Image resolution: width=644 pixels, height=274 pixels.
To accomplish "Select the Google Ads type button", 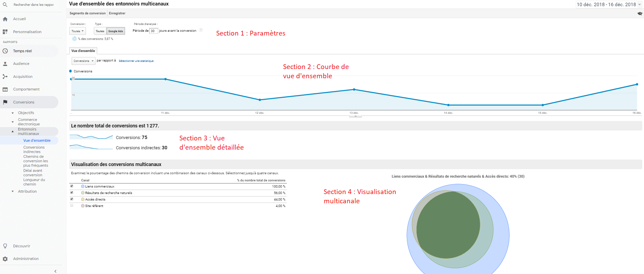I will (116, 31).
